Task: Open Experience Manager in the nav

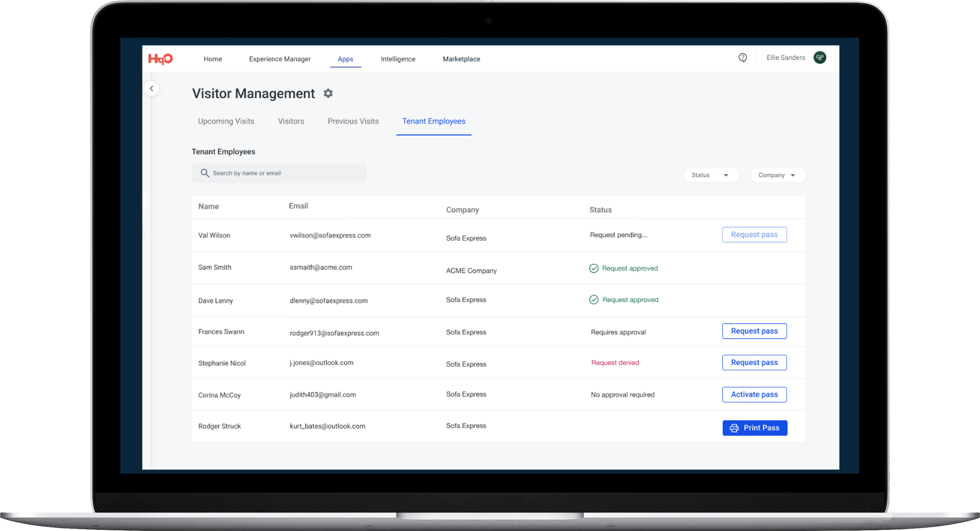Action: tap(280, 59)
